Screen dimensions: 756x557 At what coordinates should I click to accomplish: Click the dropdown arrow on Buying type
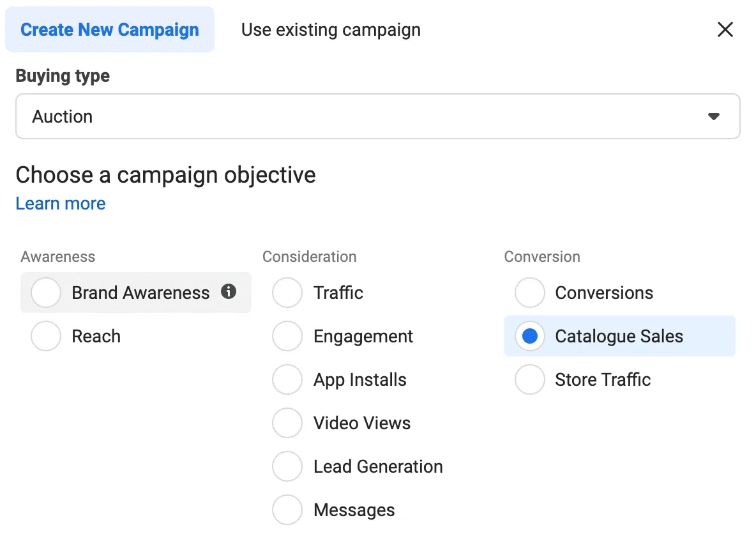tap(714, 116)
